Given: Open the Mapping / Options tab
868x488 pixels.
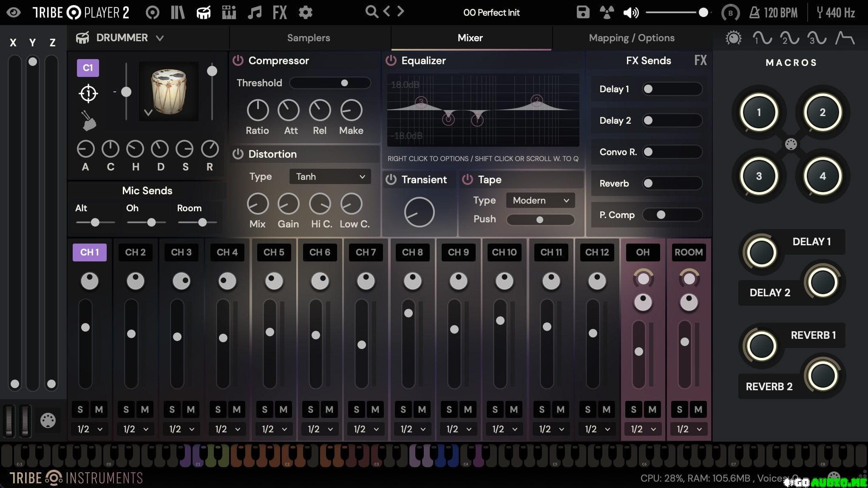Looking at the screenshot, I should tap(632, 38).
